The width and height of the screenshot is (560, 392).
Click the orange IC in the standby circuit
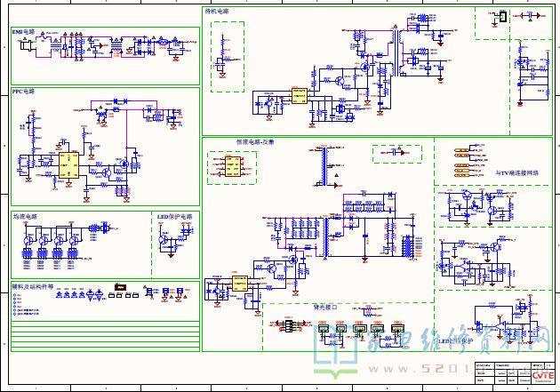(300, 95)
